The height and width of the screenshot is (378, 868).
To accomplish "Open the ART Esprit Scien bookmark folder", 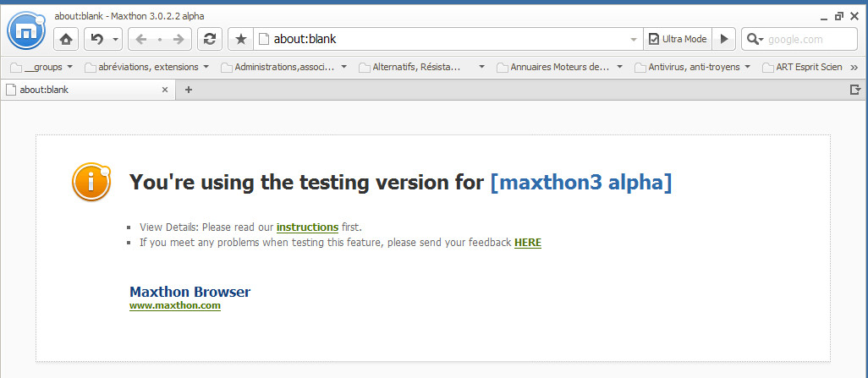I will point(802,67).
